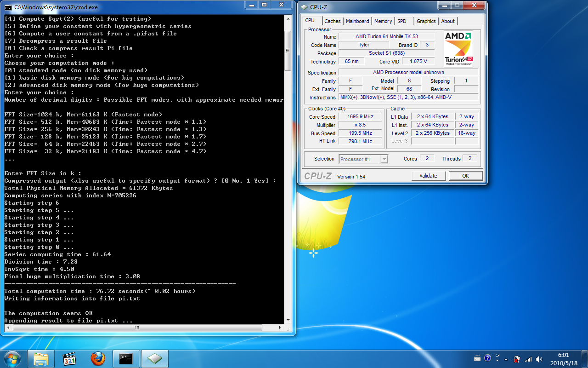Click the Multiplier value 'x 8.5'
Viewport: 588px width, 368px height.
pos(360,125)
